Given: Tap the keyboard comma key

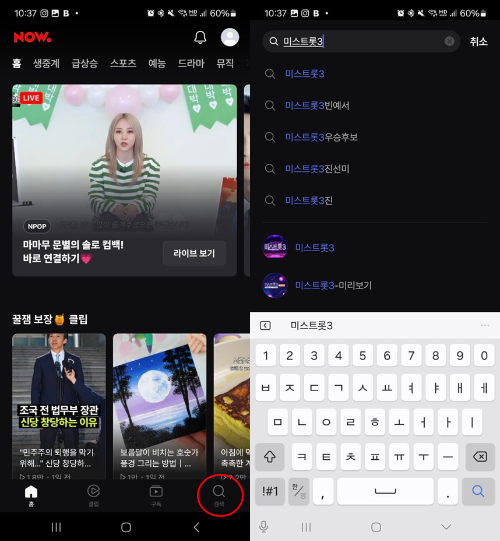Looking at the screenshot, I should tap(323, 491).
